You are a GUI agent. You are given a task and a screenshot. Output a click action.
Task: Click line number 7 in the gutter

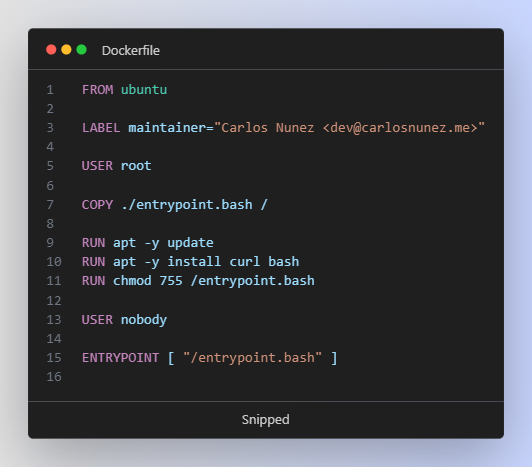coord(50,205)
